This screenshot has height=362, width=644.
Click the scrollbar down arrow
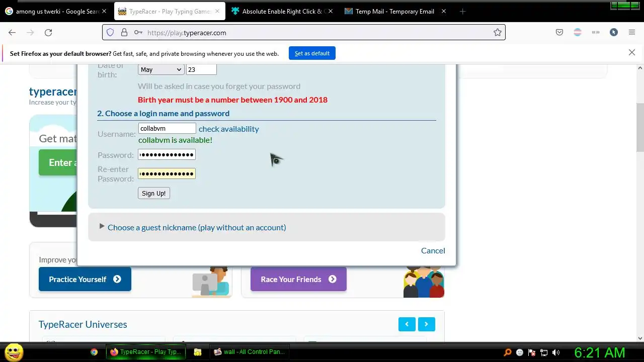pos(640,338)
